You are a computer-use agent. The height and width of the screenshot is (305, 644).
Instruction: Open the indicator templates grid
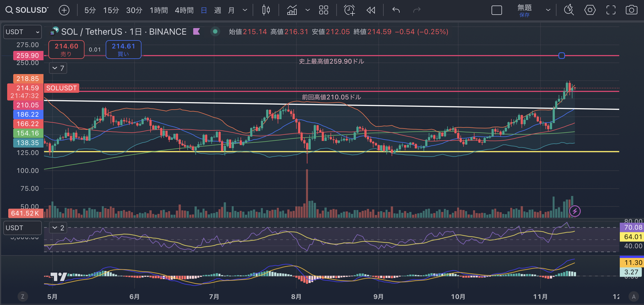(x=324, y=10)
